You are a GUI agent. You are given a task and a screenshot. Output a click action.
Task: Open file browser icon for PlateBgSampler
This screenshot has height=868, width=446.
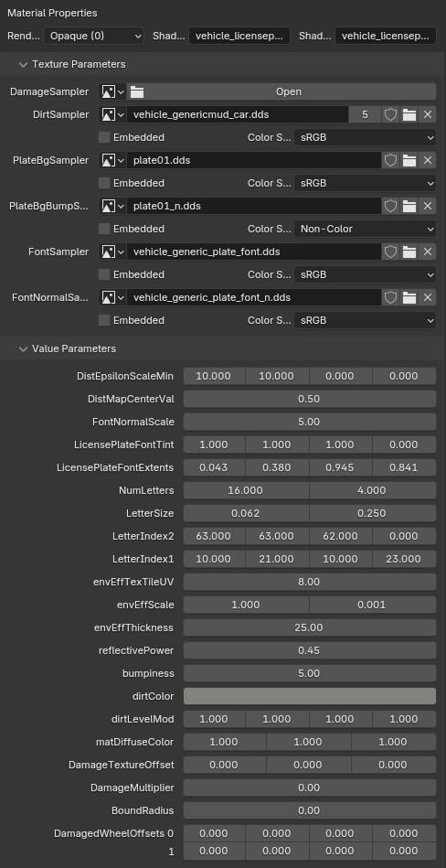coord(409,161)
